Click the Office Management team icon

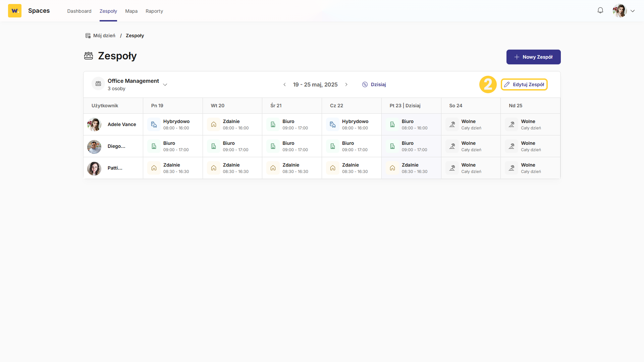tap(98, 84)
